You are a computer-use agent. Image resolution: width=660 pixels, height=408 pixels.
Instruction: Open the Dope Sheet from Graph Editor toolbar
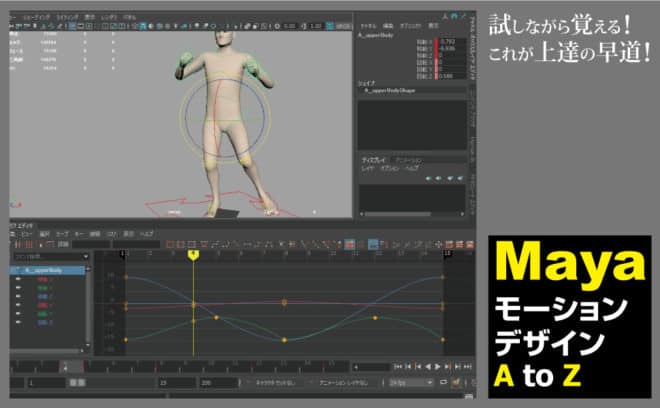(x=450, y=244)
